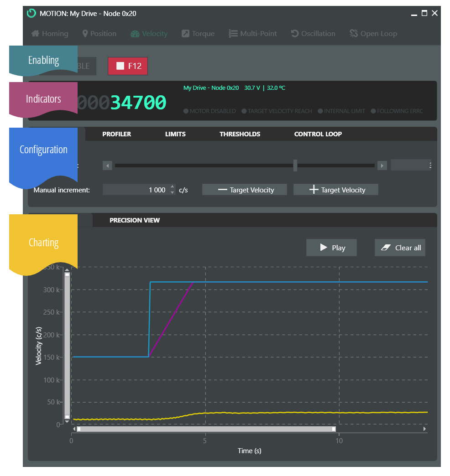Viewport: 450px width, 476px height.
Task: Open the Homing mode tab
Action: click(x=50, y=34)
